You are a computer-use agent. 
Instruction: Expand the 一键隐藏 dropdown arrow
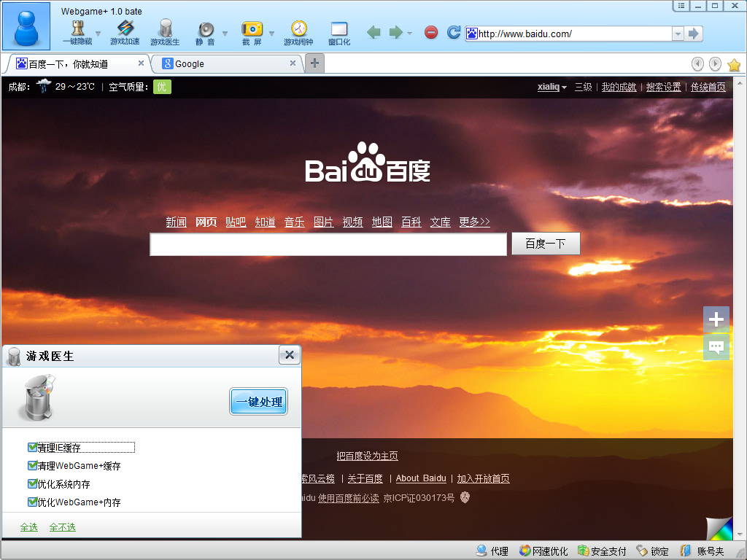click(98, 34)
